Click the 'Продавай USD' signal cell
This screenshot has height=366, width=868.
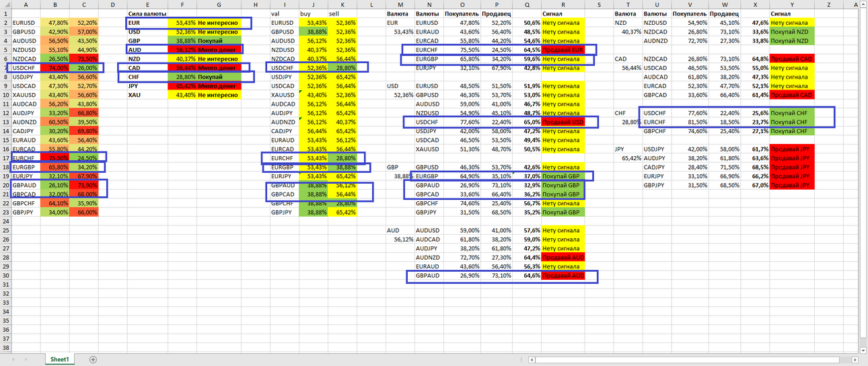pyautogui.click(x=563, y=122)
